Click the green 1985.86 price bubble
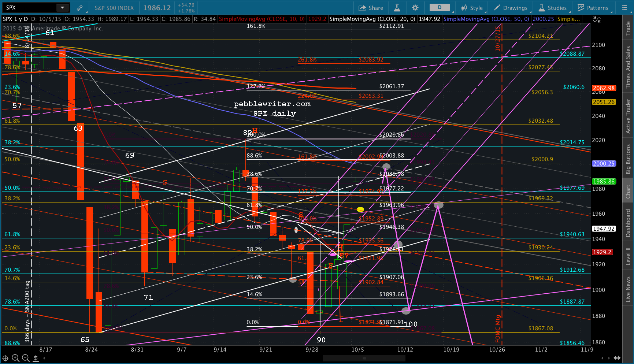Viewport: 634px width, 364px height. (x=604, y=182)
